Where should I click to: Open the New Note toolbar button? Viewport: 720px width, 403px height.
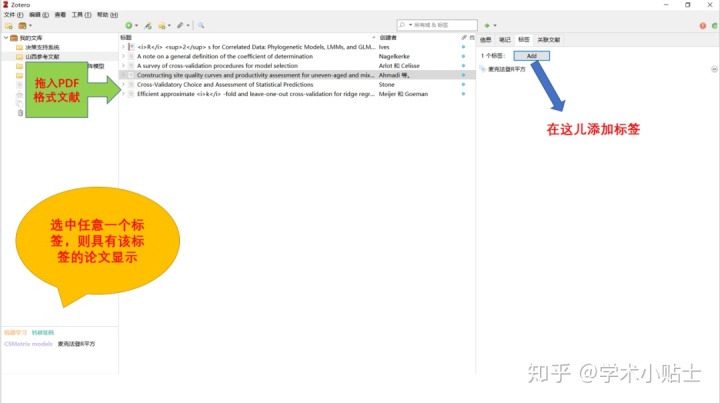click(164, 26)
